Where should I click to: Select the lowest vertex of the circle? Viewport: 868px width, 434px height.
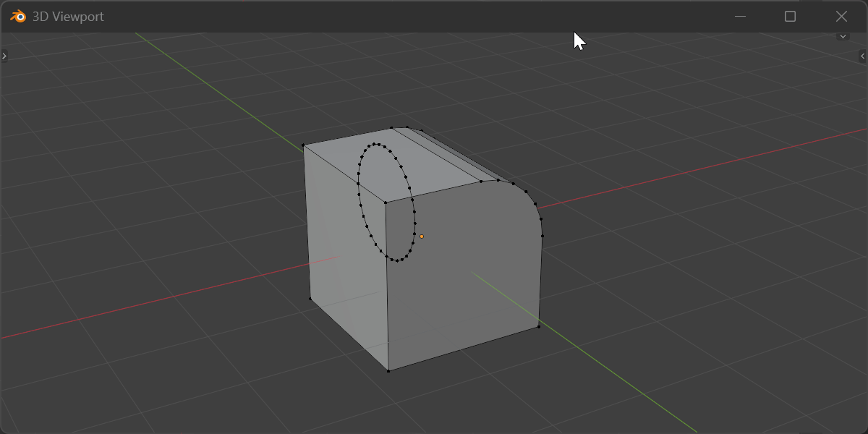pos(397,260)
